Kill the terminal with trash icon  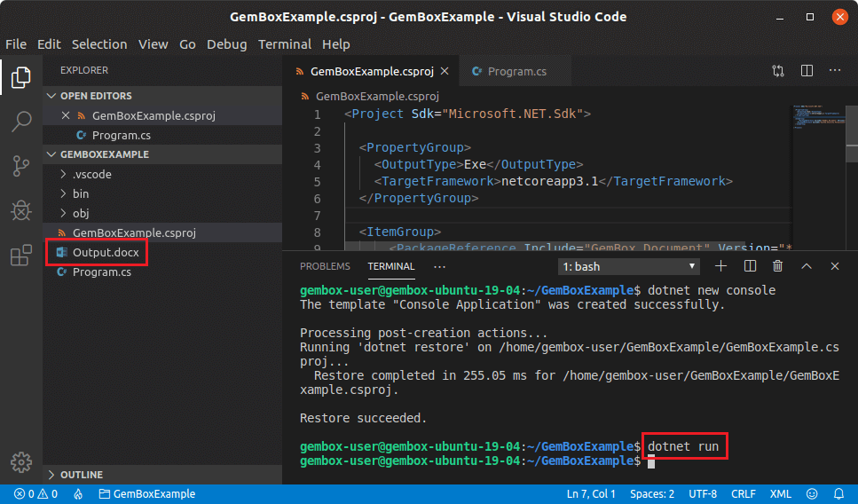777,266
